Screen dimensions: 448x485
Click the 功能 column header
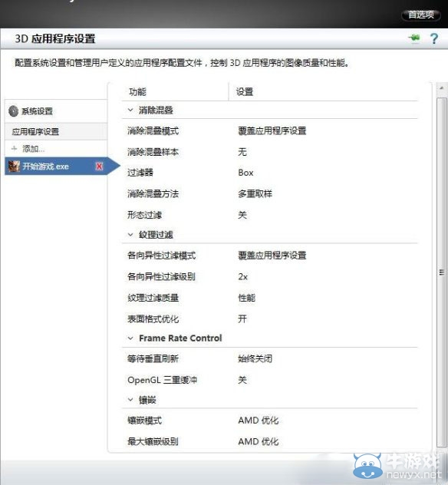137,92
